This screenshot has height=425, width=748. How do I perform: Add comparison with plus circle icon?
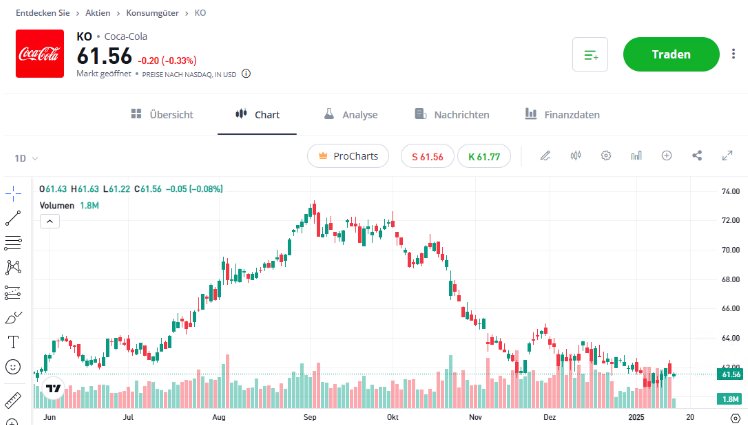click(x=666, y=155)
